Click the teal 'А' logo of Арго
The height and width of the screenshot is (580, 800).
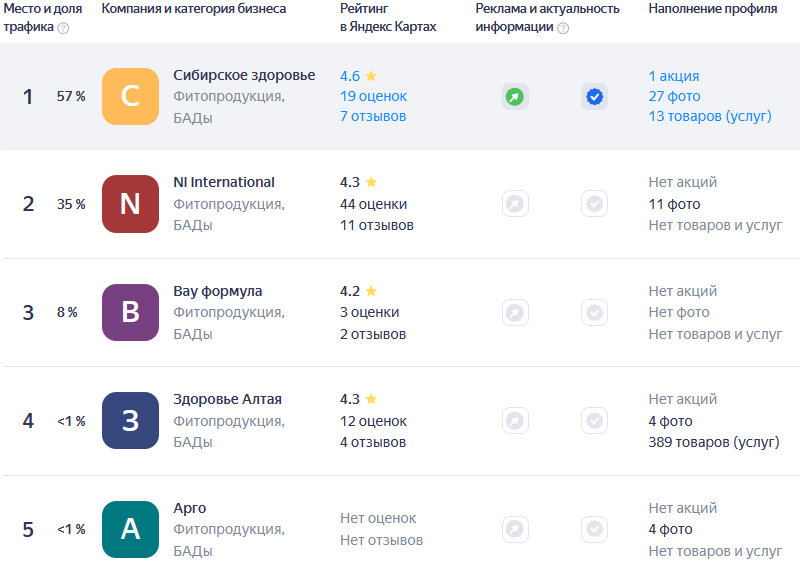131,529
